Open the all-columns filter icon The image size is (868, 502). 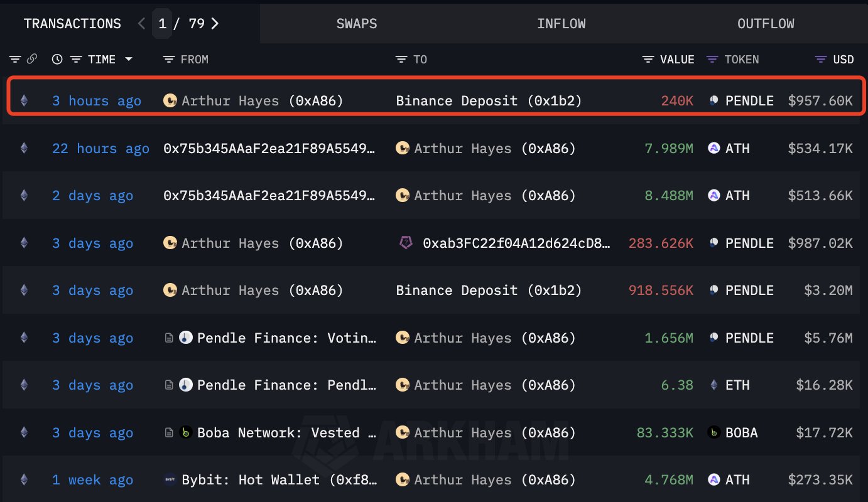14,60
